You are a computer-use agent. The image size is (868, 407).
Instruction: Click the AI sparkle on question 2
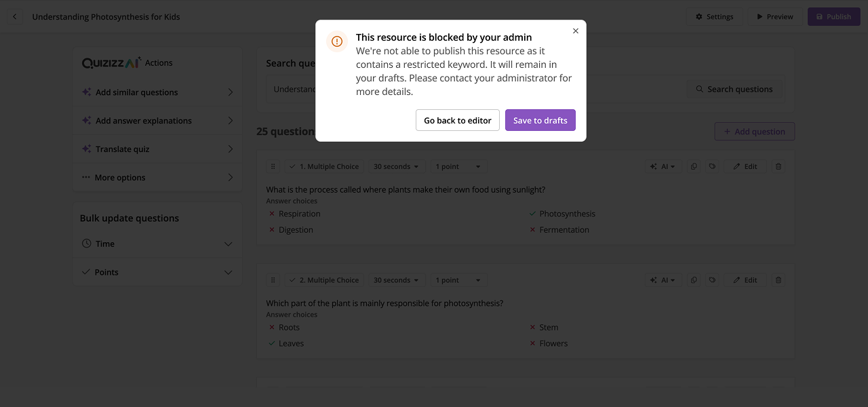(x=663, y=279)
